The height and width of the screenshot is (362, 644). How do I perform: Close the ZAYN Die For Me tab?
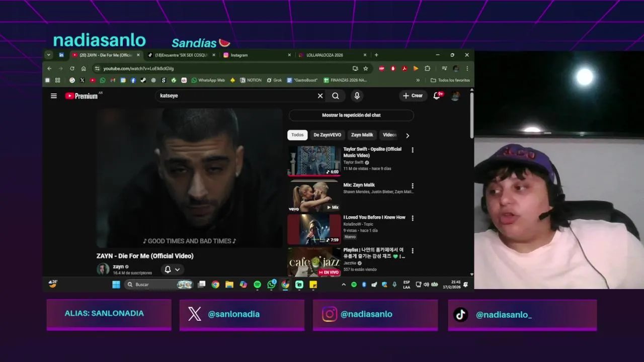click(138, 55)
